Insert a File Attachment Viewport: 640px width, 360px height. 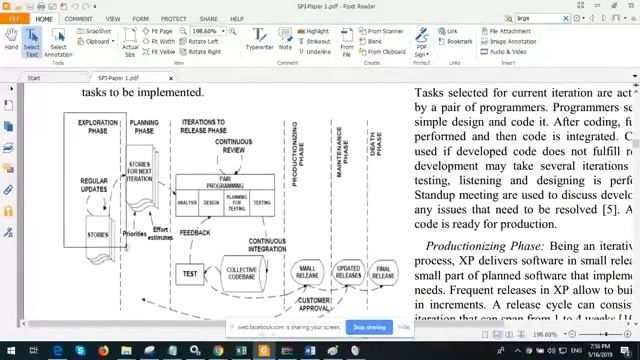tap(506, 31)
